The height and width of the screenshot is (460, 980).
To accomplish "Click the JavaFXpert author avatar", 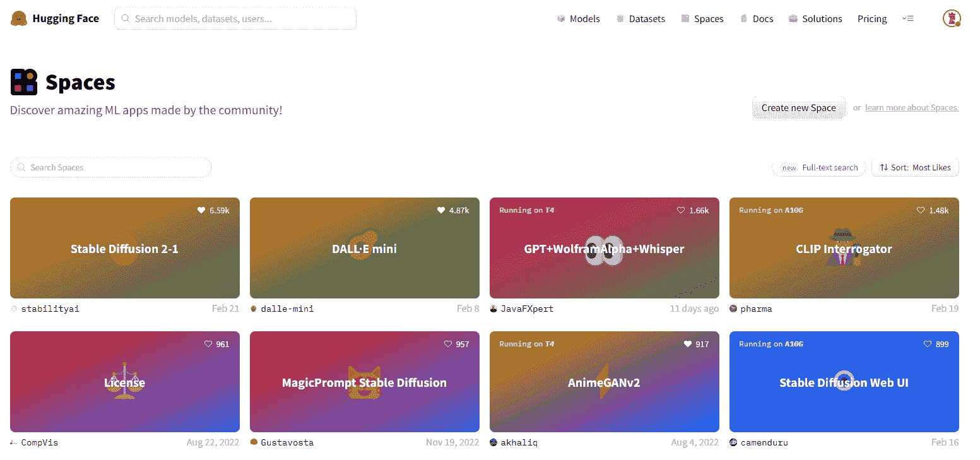I will (493, 309).
